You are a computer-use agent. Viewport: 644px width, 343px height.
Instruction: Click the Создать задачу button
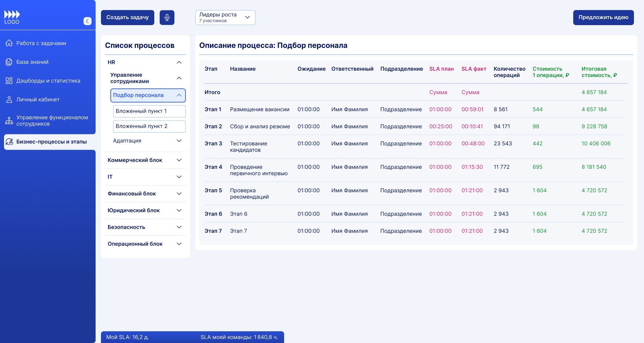[127, 17]
